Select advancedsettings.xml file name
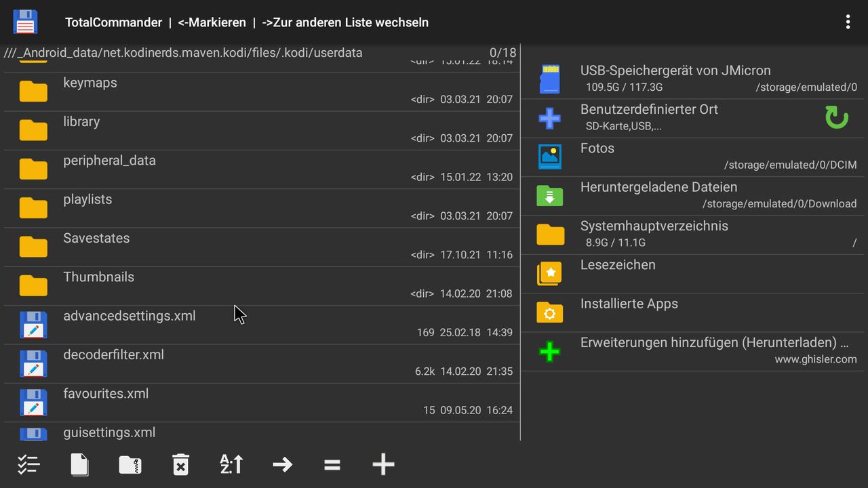The image size is (868, 488). (130, 316)
